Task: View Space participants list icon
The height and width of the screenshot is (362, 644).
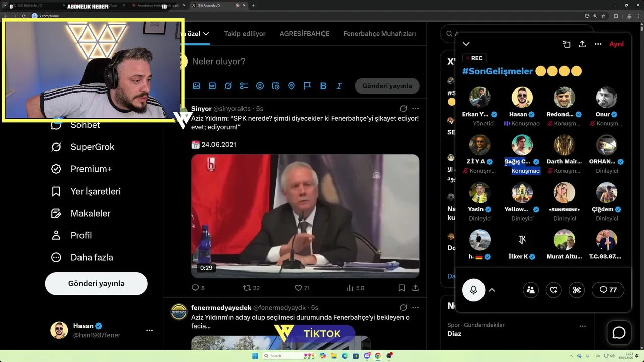Action: [x=531, y=290]
